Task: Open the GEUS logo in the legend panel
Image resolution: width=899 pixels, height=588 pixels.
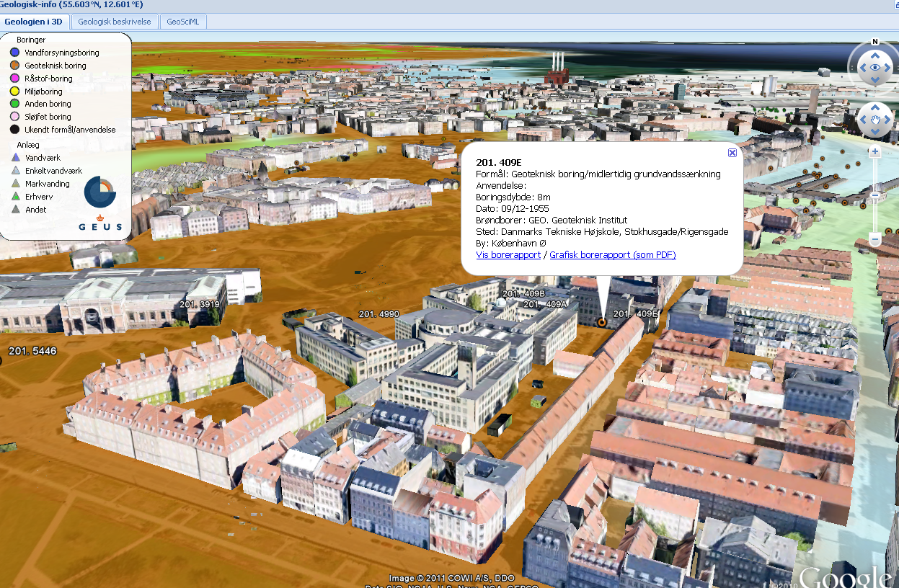Action: pos(99,192)
